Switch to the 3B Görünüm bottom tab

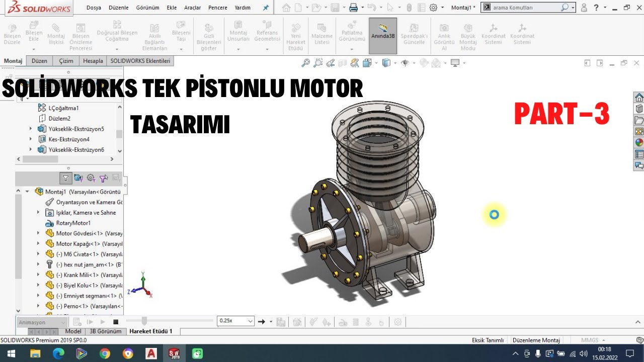click(x=106, y=331)
